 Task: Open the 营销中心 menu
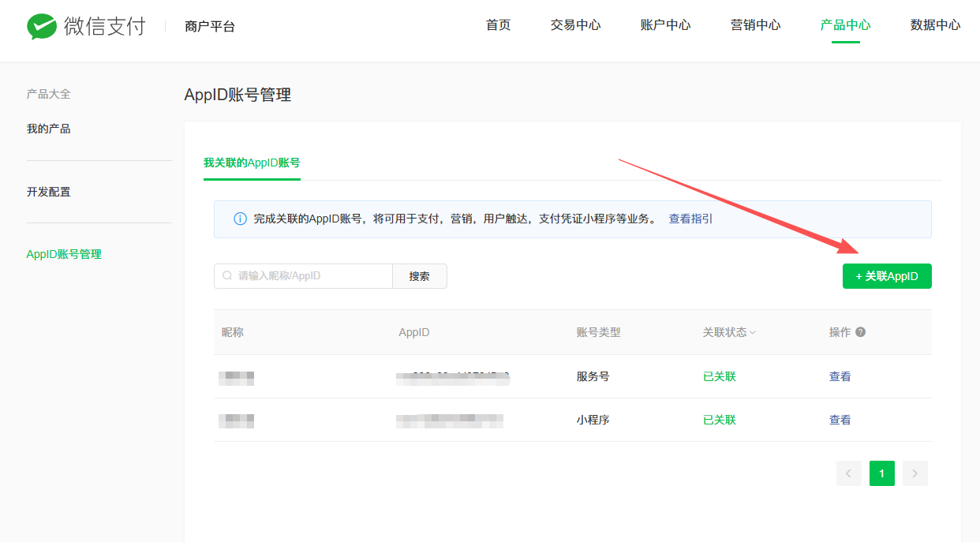(756, 25)
